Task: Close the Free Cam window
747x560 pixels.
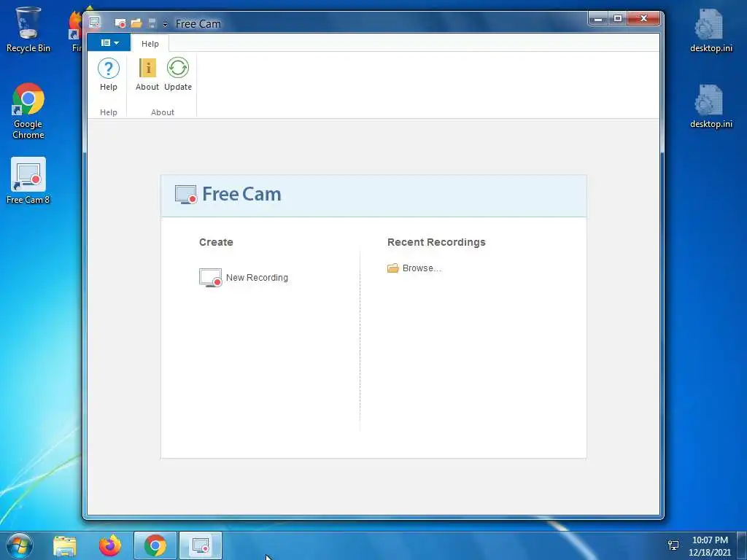Action: pyautogui.click(x=643, y=18)
